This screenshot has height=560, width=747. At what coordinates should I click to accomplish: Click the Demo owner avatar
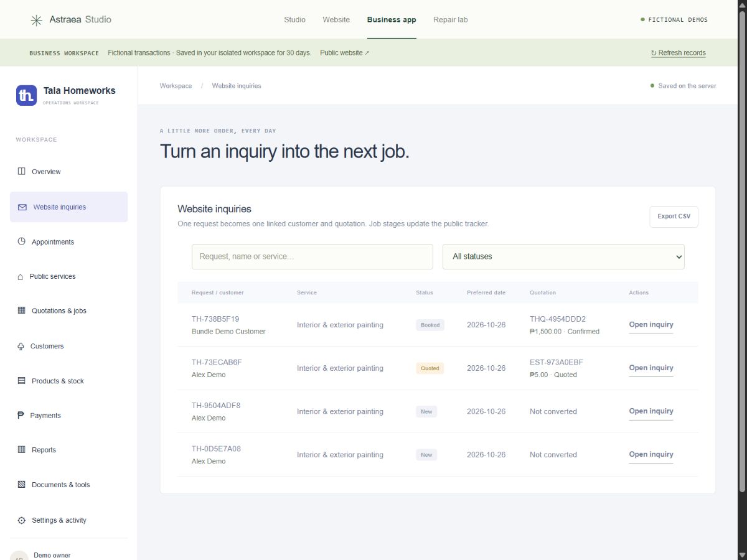(x=19, y=556)
